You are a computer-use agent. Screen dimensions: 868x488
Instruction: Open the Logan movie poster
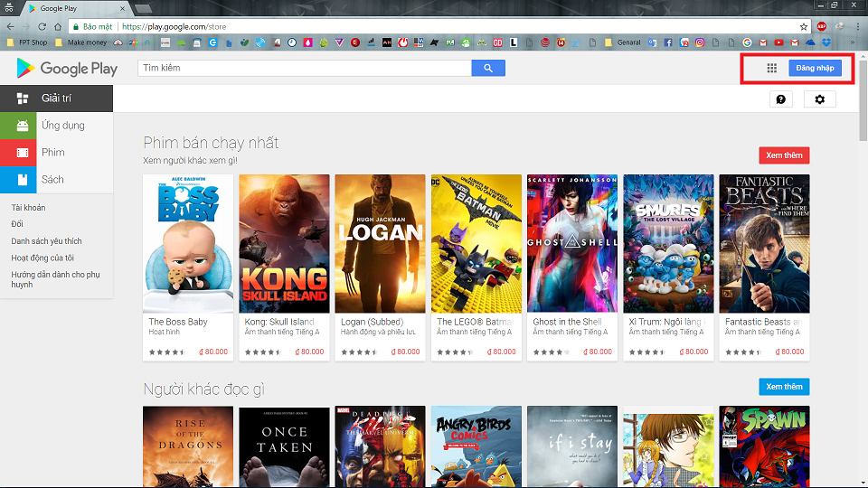coord(381,244)
